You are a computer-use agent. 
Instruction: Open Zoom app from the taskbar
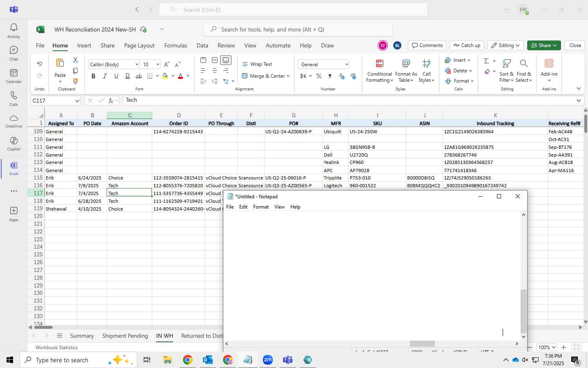coord(268,360)
